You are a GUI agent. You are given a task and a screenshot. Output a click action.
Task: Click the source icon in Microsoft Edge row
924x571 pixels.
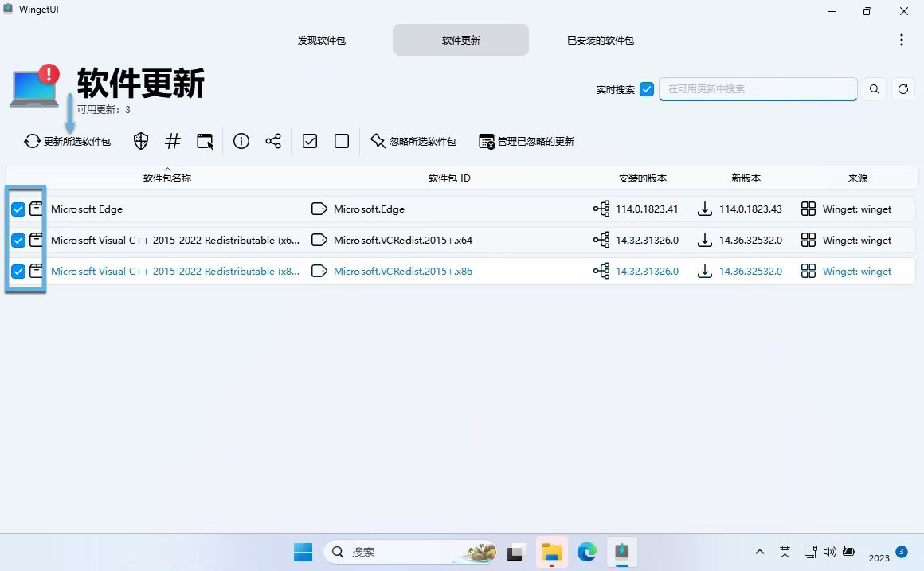(x=808, y=209)
